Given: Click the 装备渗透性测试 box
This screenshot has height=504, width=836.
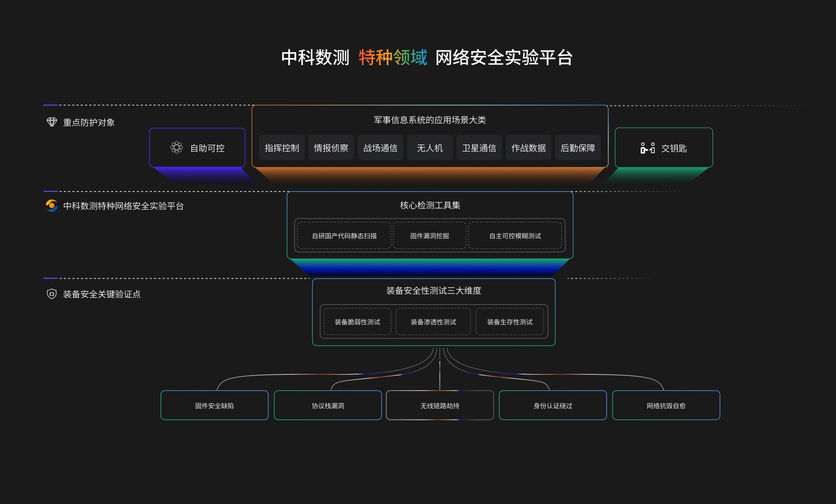Looking at the screenshot, I should coord(433,322).
